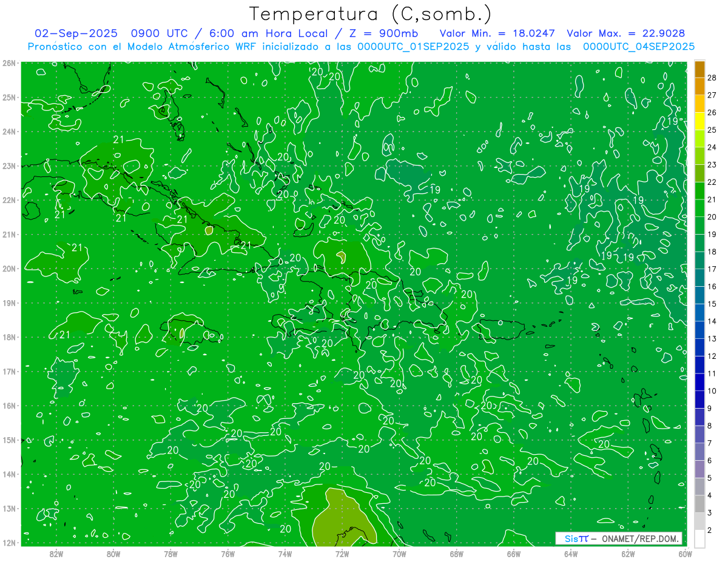Screen dimensions: 728x562
Task: Click legend scale label '23'
Action: click(x=712, y=165)
